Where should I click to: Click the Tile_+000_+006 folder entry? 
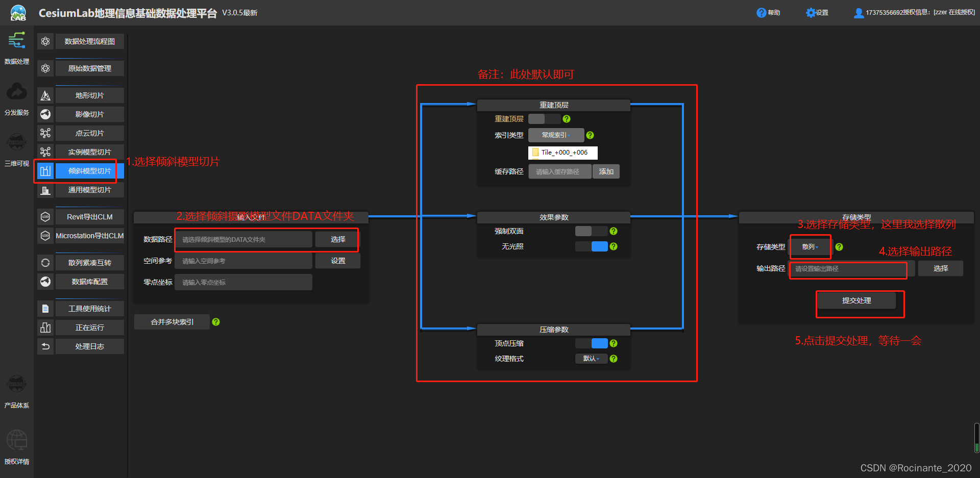pos(563,152)
